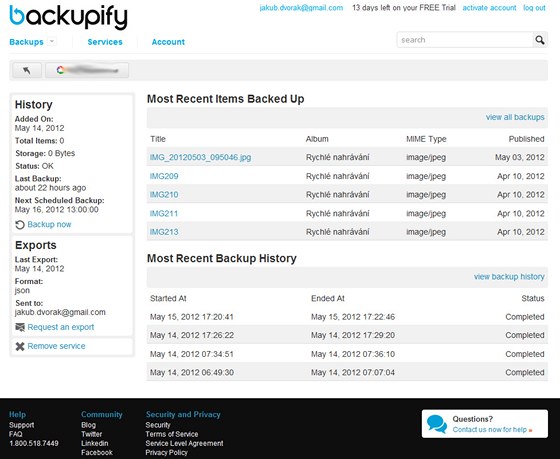
Task: Click the Request an export link
Action: (x=61, y=327)
